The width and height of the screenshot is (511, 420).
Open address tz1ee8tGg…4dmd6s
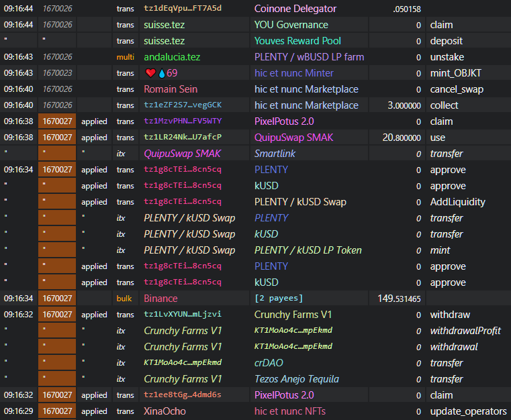183,395
